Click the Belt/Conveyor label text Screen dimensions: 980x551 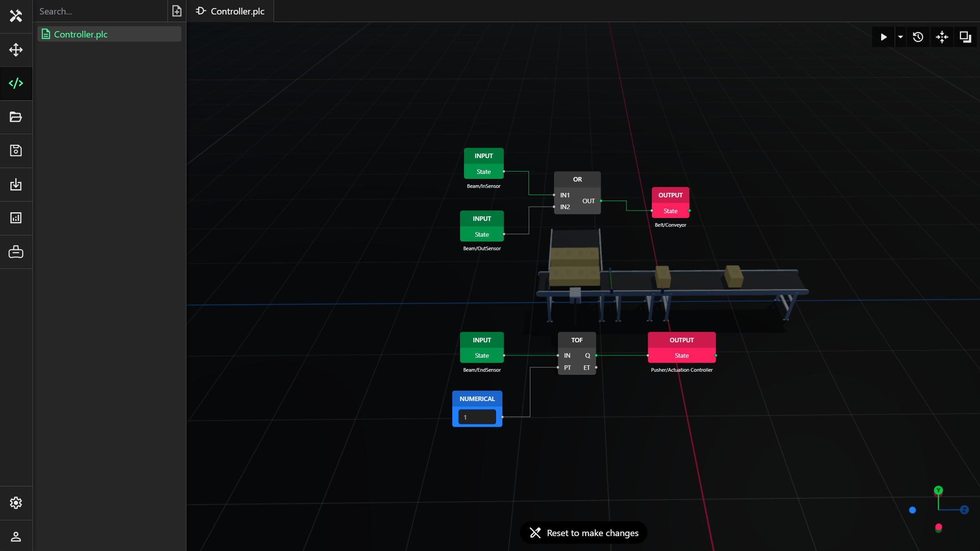[670, 225]
